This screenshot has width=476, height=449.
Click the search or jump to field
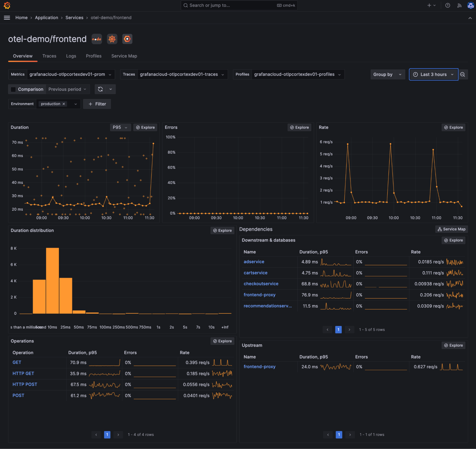pyautogui.click(x=239, y=5)
